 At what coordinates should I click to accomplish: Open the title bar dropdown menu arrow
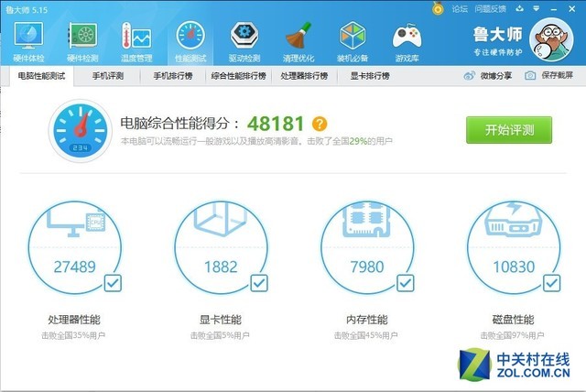[537, 8]
